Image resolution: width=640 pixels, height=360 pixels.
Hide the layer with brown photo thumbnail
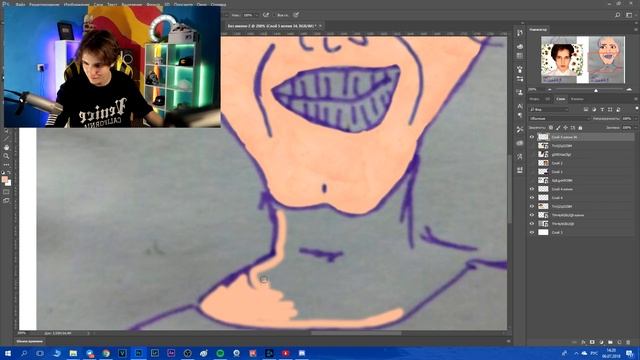tap(532, 207)
